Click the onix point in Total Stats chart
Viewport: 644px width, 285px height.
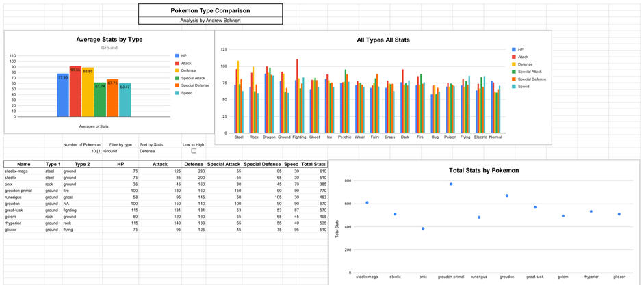[x=423, y=228]
